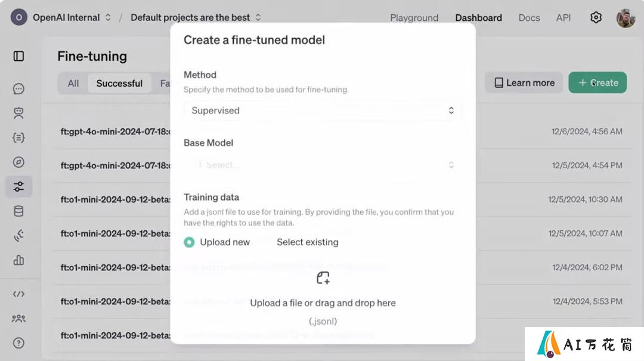The image size is (644, 361).
Task: Select the Select existing option
Action: click(308, 242)
